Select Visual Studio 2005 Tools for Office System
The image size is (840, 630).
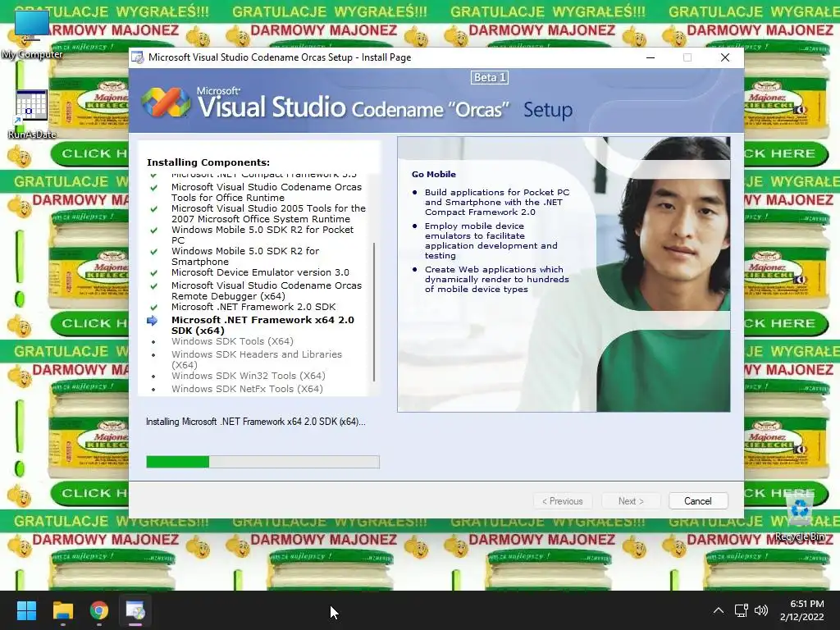click(x=268, y=213)
